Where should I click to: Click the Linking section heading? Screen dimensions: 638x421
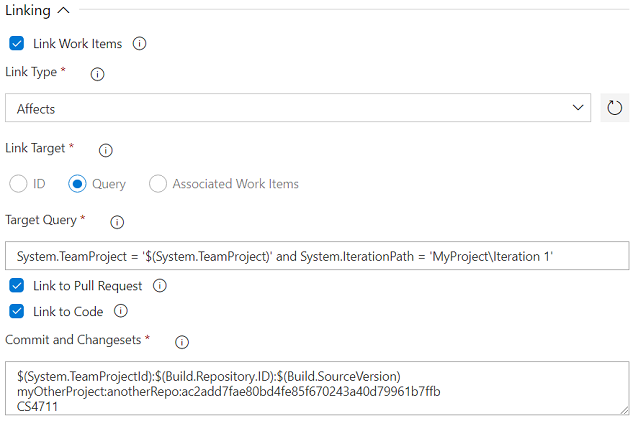pos(28,11)
